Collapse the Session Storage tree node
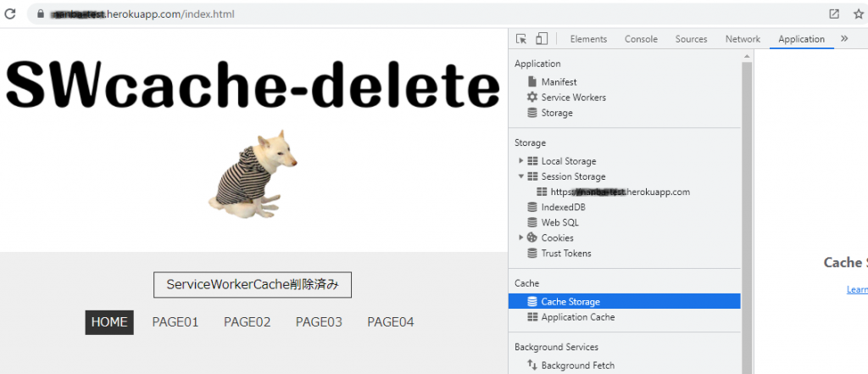 [521, 176]
